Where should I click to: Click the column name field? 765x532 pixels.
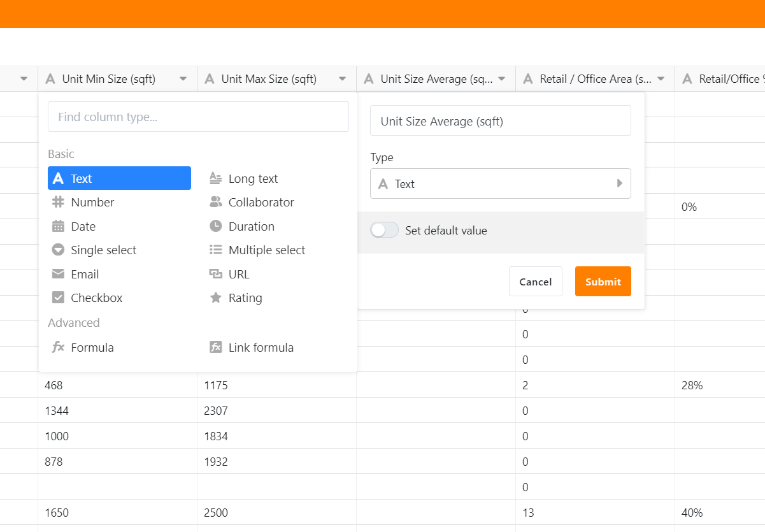(x=500, y=121)
